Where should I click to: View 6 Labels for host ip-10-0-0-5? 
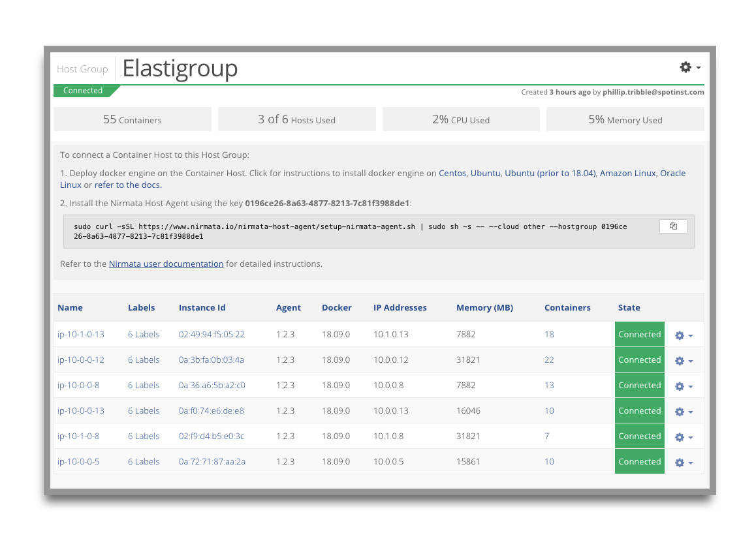pos(144,461)
